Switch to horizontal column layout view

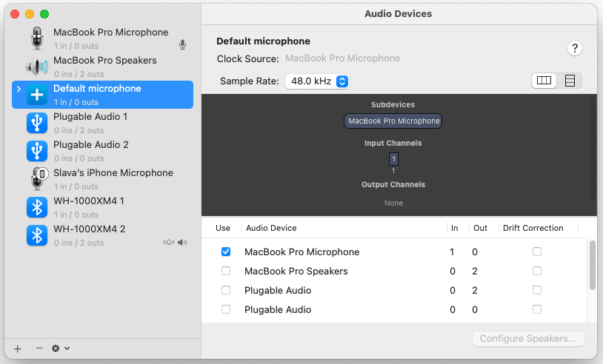(544, 81)
